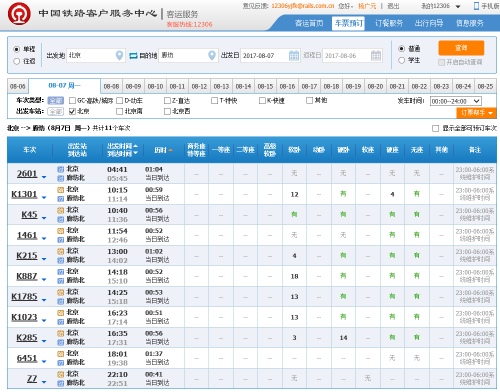The image size is (500, 392).
Task: Click the departure date field 2017-08-07
Action: tap(270, 55)
